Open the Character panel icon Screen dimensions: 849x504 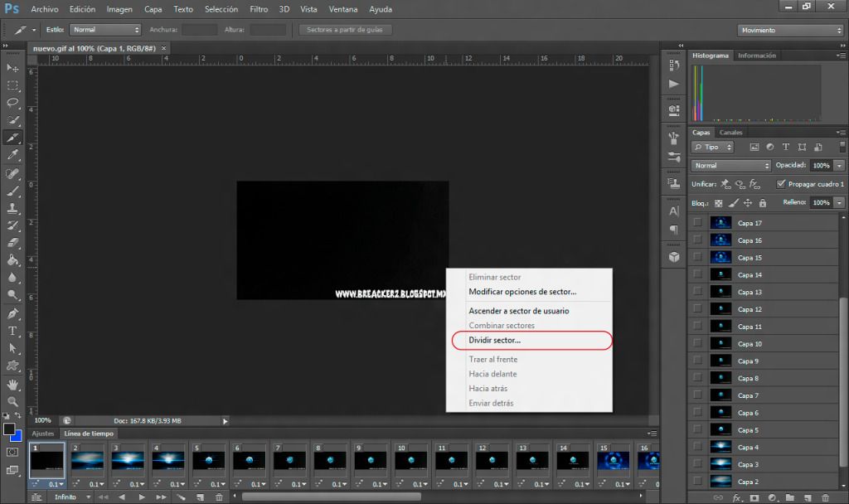(x=673, y=211)
